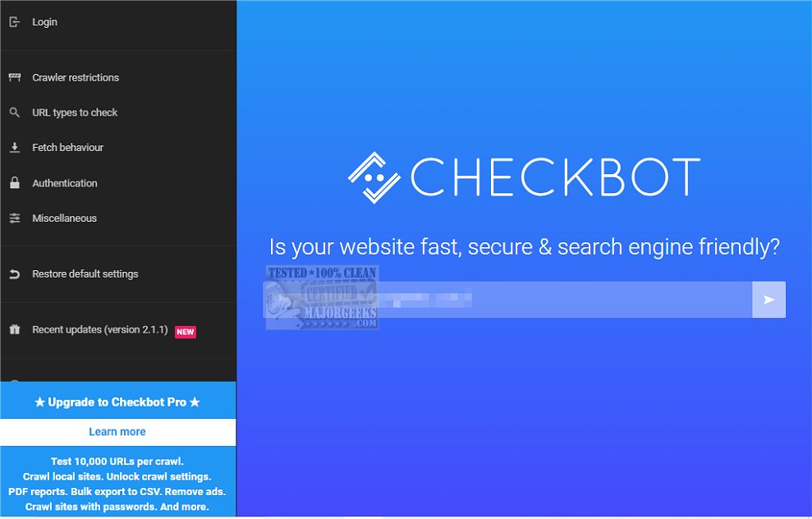
Task: Click the magnifier icon for URL types
Action: point(15,113)
